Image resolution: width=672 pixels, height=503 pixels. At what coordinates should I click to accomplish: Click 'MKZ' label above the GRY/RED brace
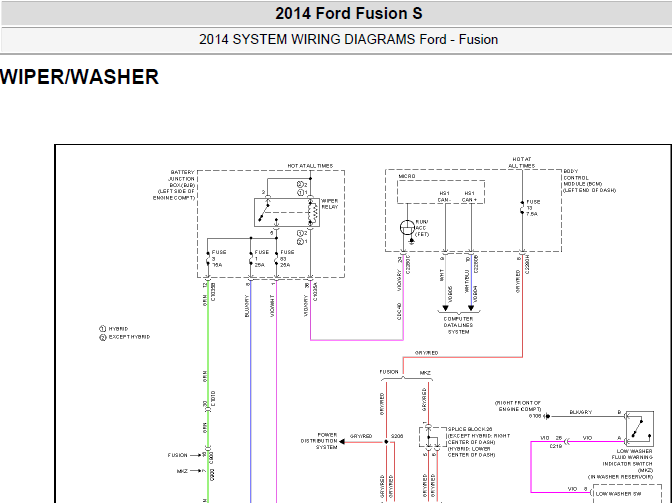click(x=425, y=373)
